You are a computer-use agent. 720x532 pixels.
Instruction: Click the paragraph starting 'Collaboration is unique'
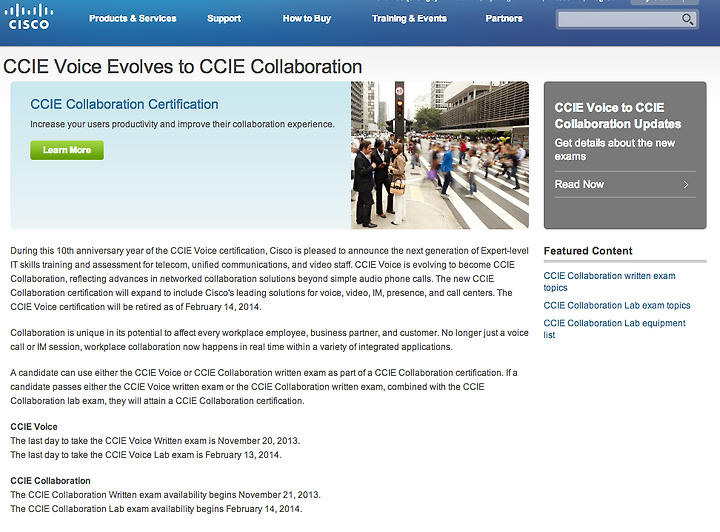tap(270, 340)
